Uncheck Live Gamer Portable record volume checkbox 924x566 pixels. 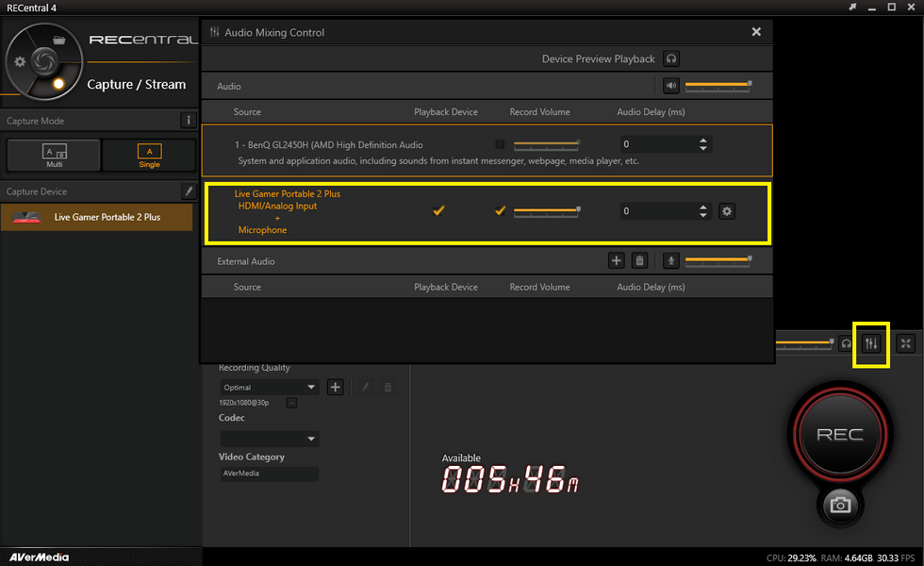(500, 210)
